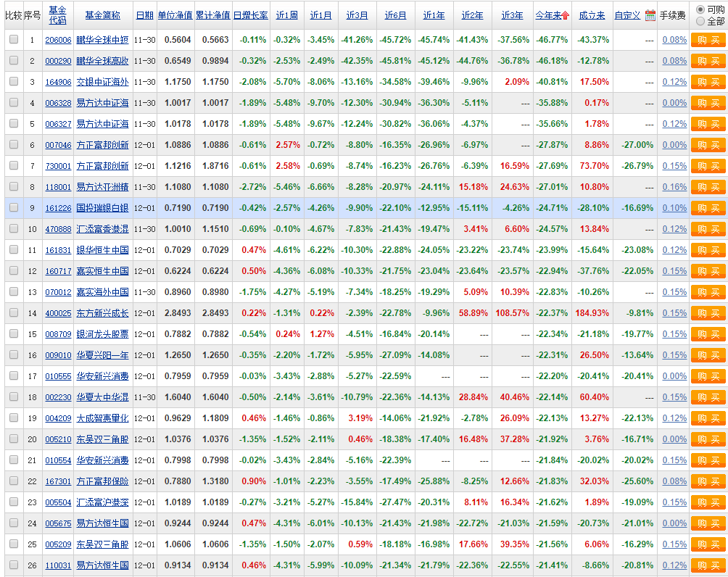Select the 全部 radio button
This screenshot has height=577, width=728.
(x=700, y=21)
